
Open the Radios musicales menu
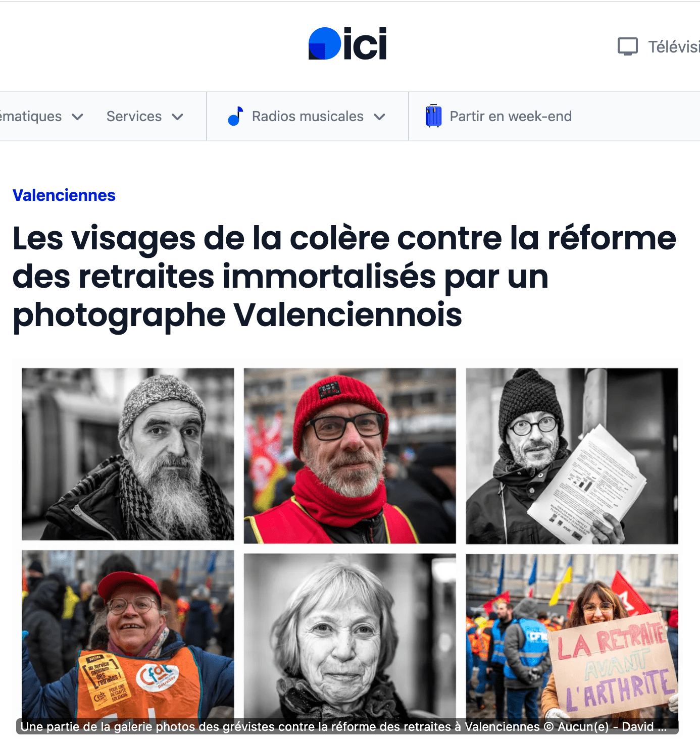tap(308, 117)
